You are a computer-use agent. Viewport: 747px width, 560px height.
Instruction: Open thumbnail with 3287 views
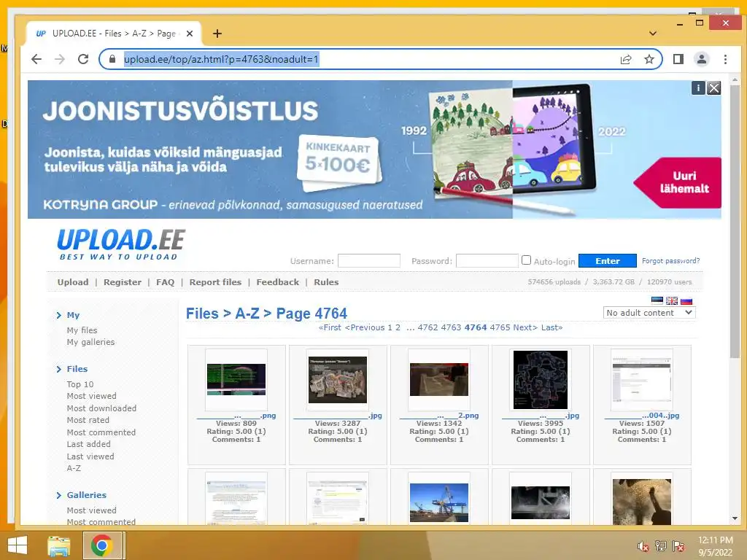point(338,379)
